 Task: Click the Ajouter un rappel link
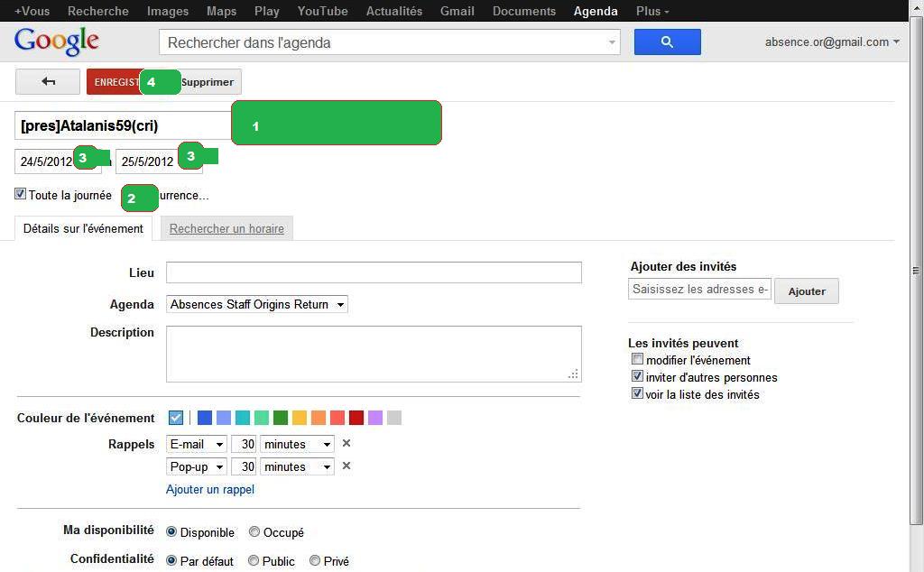tap(210, 490)
